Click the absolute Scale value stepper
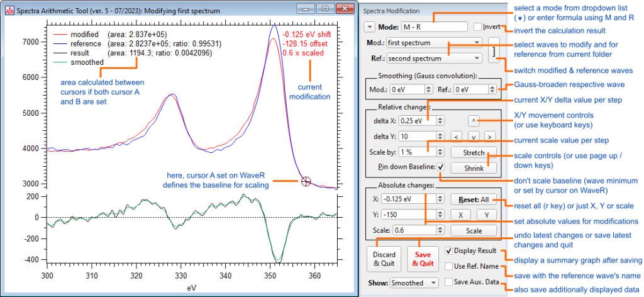Screen dimensions: 644x297 (440, 230)
